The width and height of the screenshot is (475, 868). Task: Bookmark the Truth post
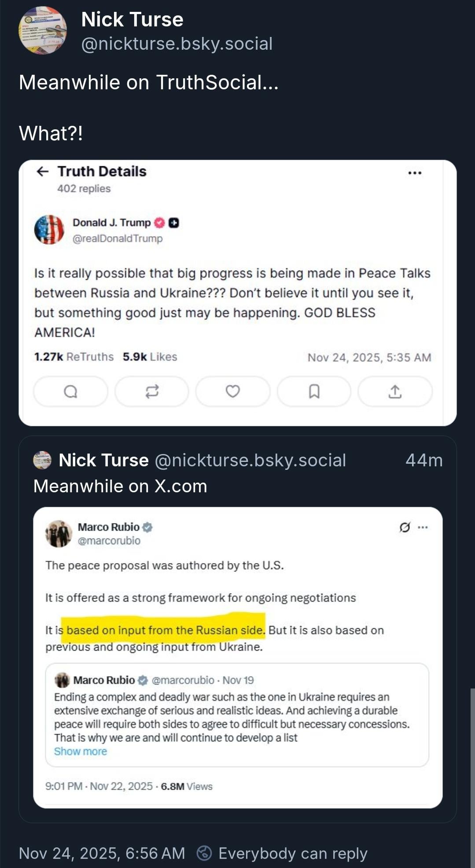(314, 391)
